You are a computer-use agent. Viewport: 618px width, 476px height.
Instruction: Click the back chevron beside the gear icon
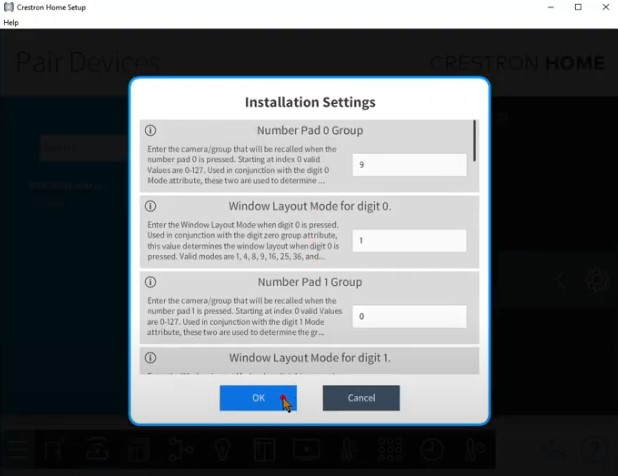tap(562, 281)
